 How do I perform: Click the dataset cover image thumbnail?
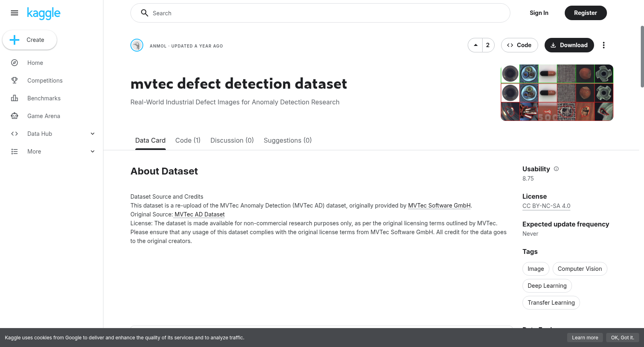(x=557, y=93)
